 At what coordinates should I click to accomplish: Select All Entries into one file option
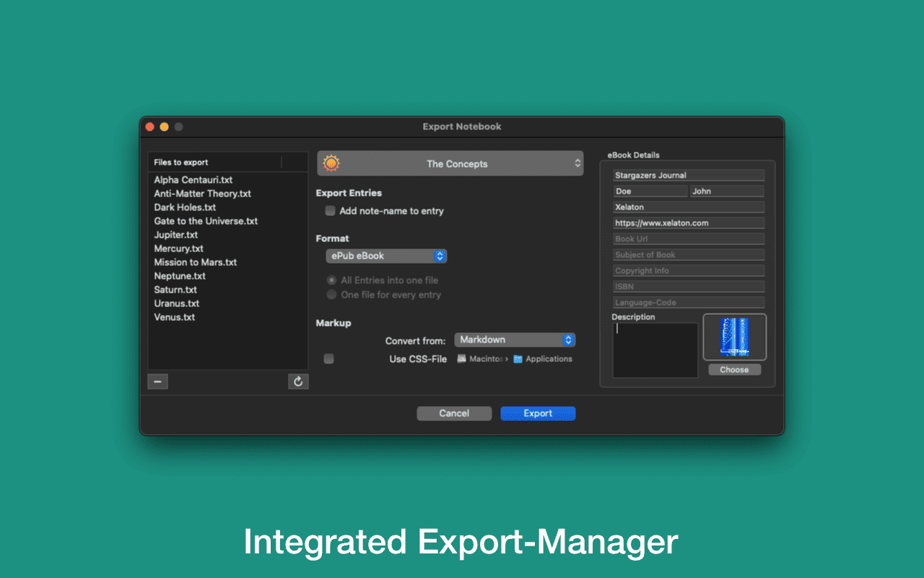coord(331,280)
